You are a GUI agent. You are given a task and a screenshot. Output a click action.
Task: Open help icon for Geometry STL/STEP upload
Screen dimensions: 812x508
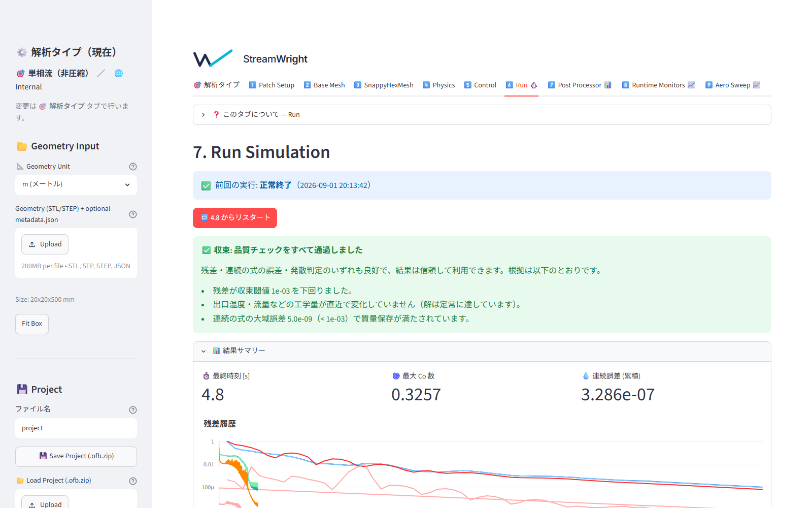pos(133,214)
